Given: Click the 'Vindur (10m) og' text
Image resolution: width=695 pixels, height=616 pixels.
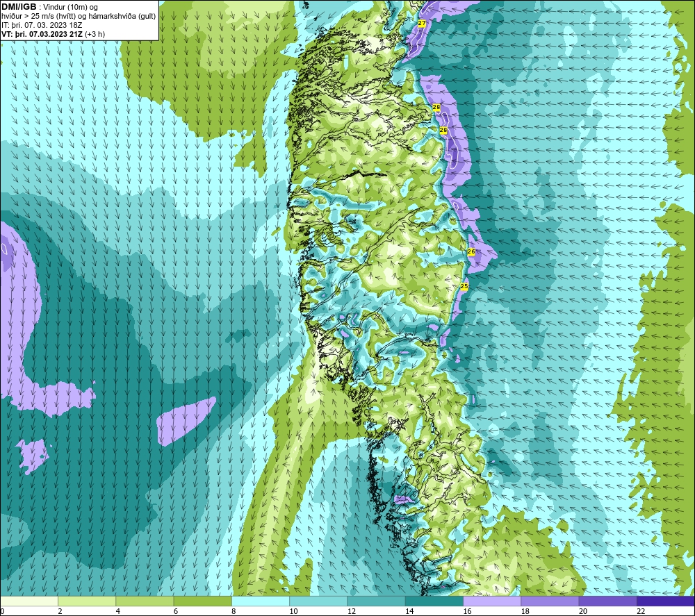Looking at the screenshot, I should (70, 8).
